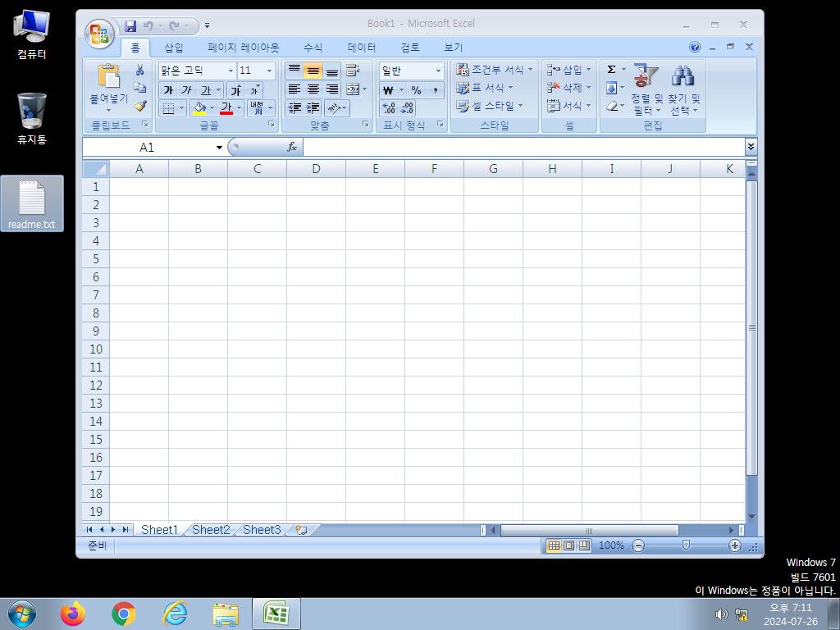Toggle top vertical alignment
This screenshot has height=630, width=840.
click(294, 71)
